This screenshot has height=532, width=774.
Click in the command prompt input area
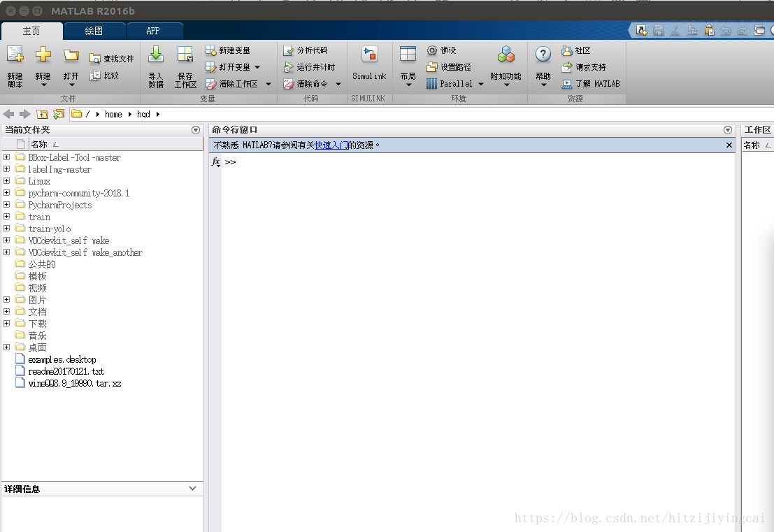[479, 162]
